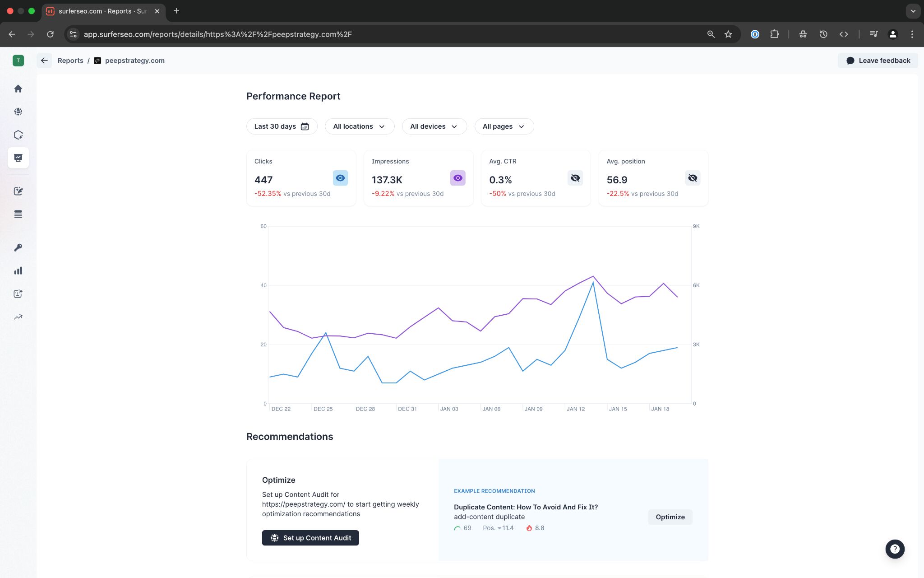Image resolution: width=924 pixels, height=578 pixels.
Task: Show Avg. position on chart
Action: [x=692, y=178]
